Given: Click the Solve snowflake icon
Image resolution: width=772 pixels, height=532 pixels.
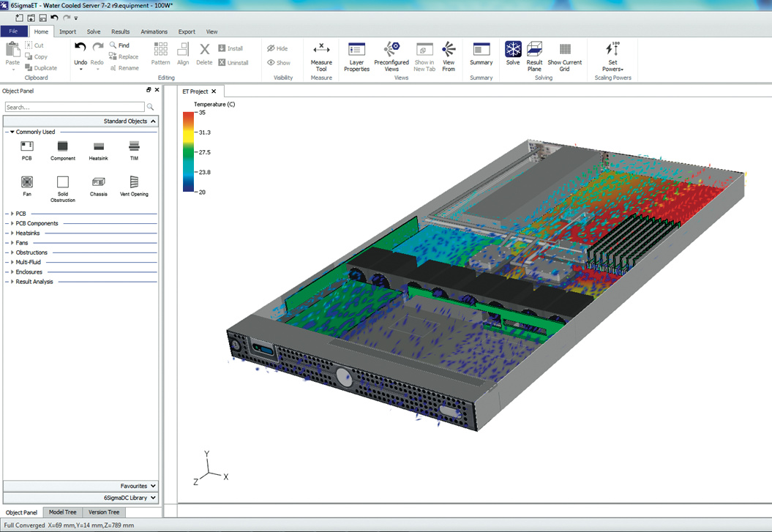Looking at the screenshot, I should pos(513,50).
